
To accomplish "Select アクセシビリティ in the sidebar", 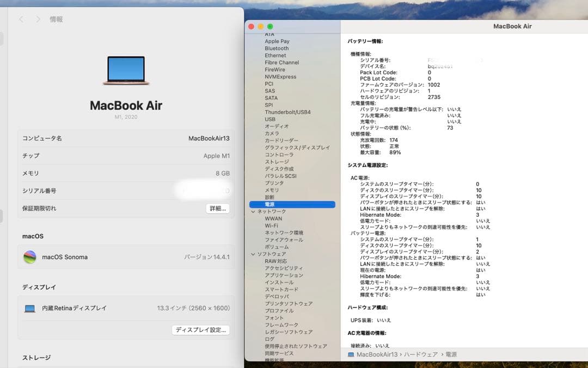I will [284, 268].
